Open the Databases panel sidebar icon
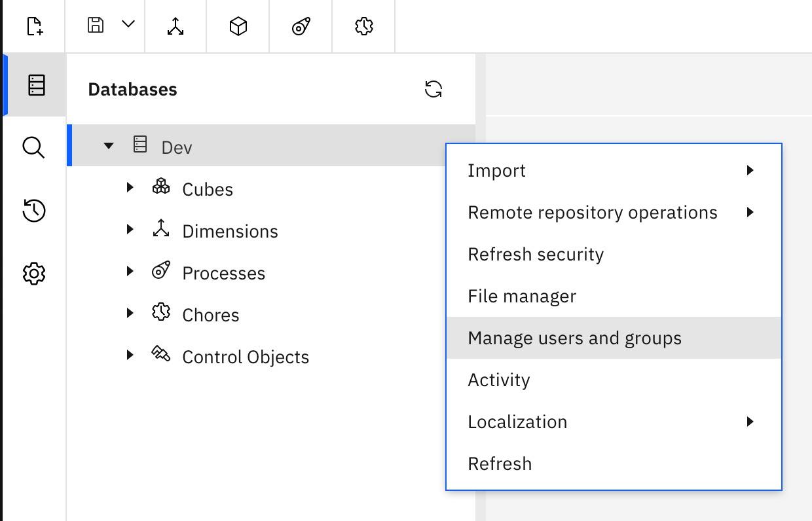 [x=36, y=85]
